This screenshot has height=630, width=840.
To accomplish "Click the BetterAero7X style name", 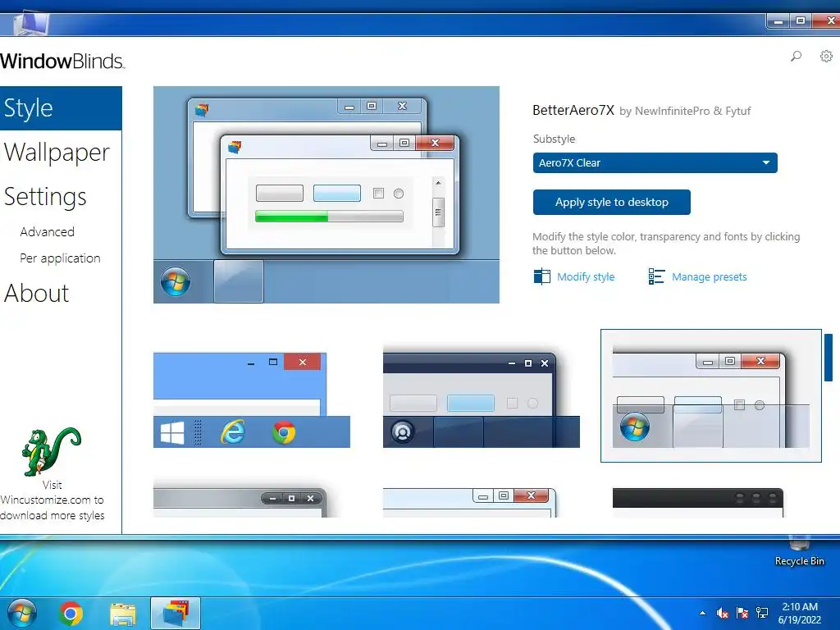I will click(573, 111).
